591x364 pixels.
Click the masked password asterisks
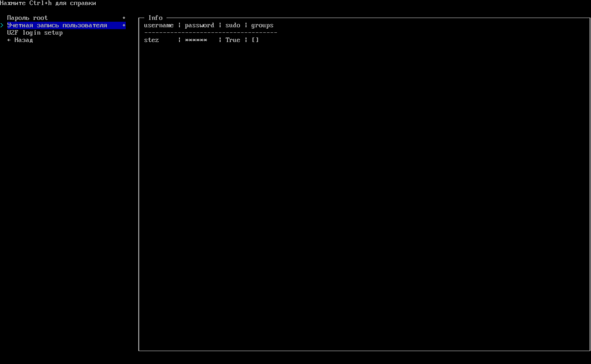pyautogui.click(x=196, y=40)
